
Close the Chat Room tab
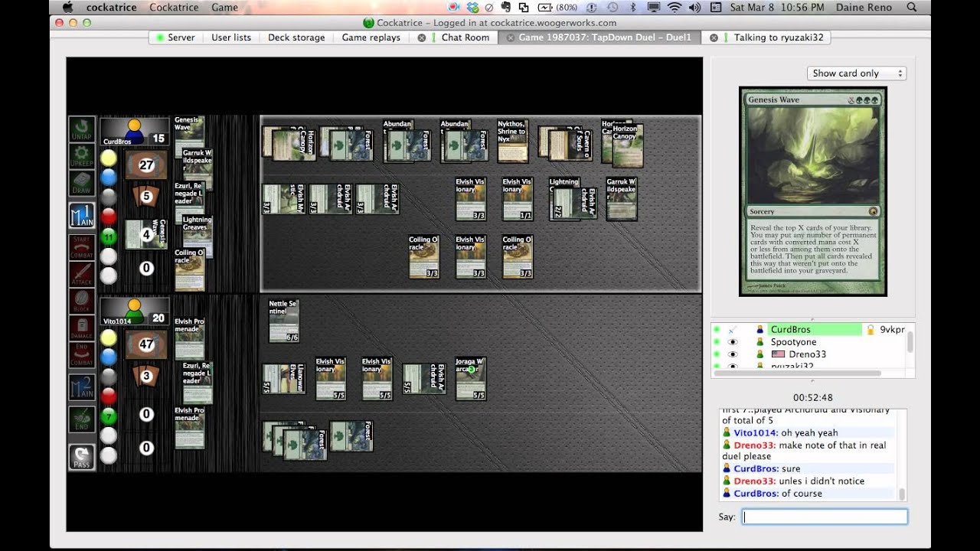pyautogui.click(x=422, y=37)
